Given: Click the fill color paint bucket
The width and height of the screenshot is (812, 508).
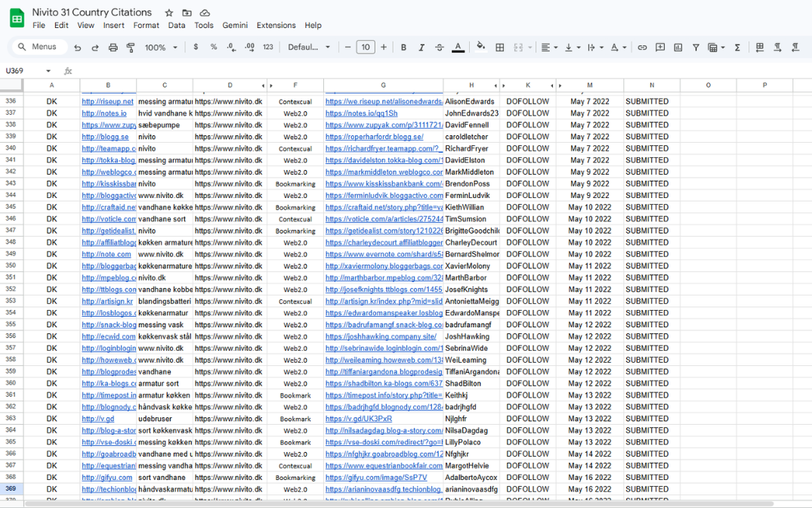Looking at the screenshot, I should [480, 48].
